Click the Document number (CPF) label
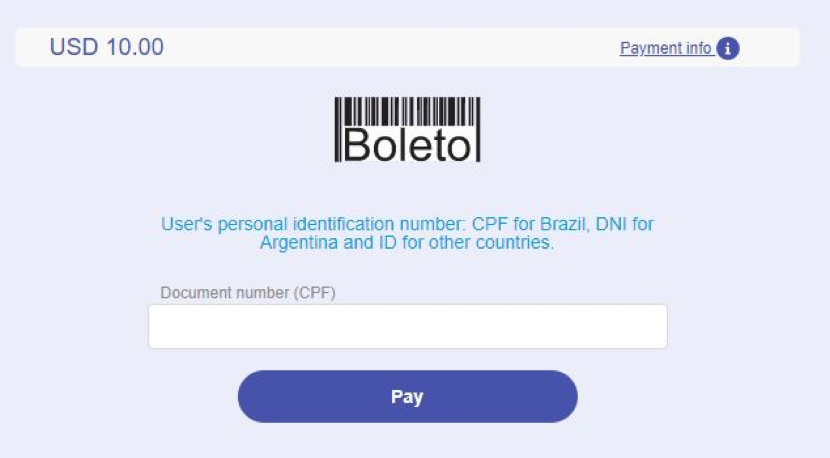 point(248,293)
